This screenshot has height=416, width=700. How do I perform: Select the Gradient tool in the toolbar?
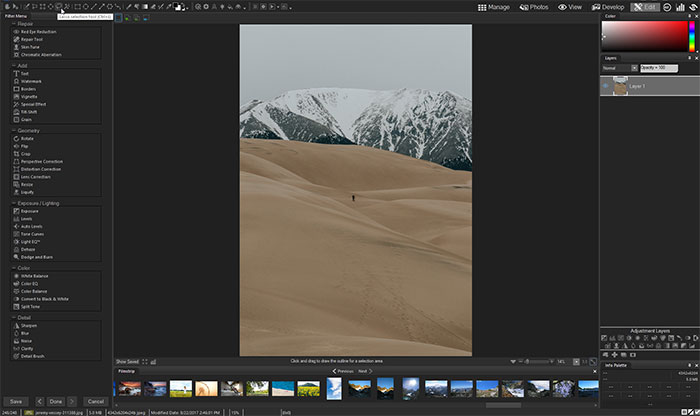coord(145,7)
